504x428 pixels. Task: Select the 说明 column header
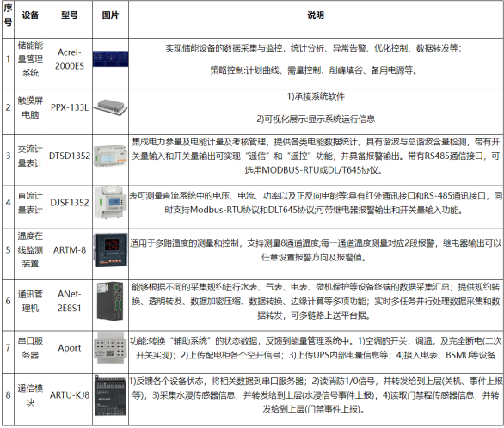point(316,15)
